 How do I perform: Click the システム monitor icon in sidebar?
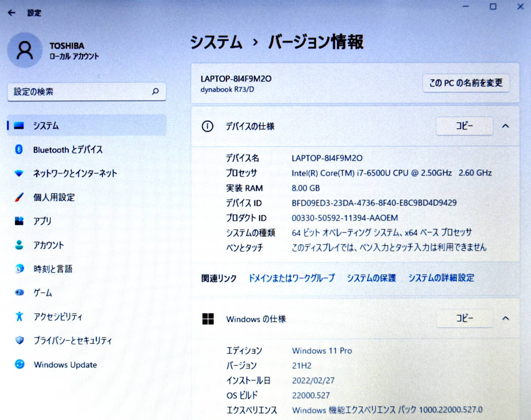[x=19, y=126]
